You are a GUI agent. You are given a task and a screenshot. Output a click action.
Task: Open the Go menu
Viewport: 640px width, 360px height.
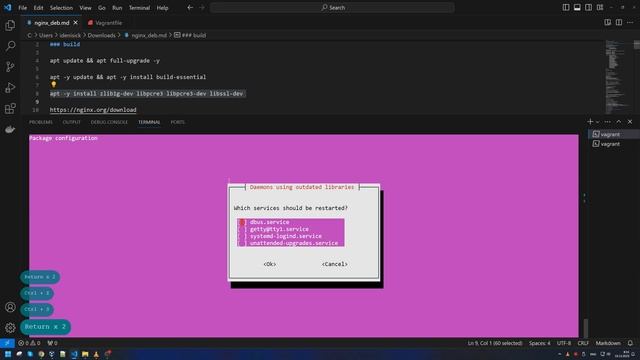(x=102, y=8)
